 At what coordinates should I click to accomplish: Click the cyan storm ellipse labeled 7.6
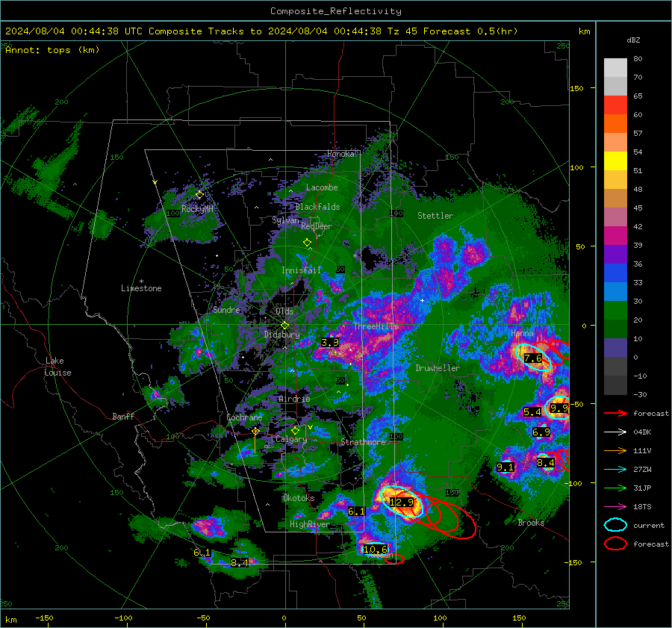(532, 358)
